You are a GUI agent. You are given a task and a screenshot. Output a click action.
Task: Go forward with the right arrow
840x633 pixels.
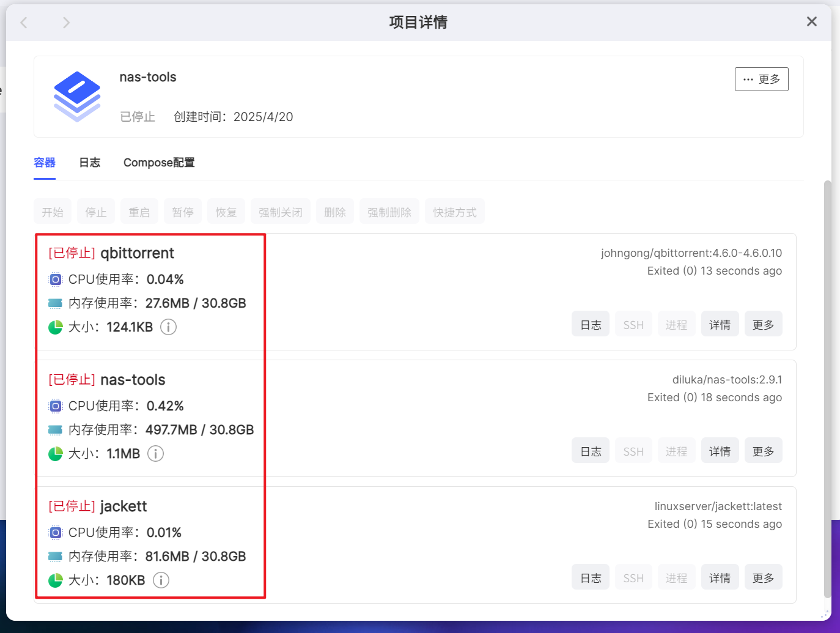point(66,23)
